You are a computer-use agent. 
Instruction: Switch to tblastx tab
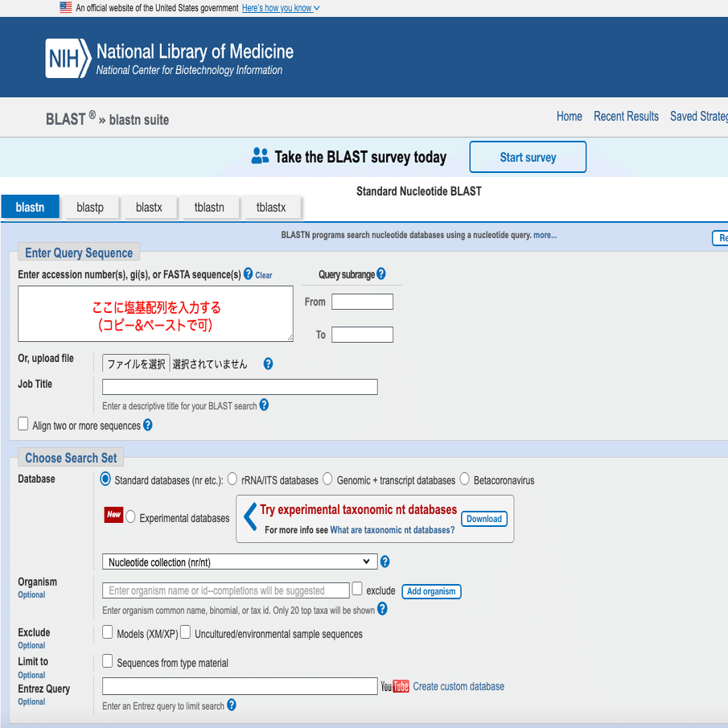click(271, 207)
